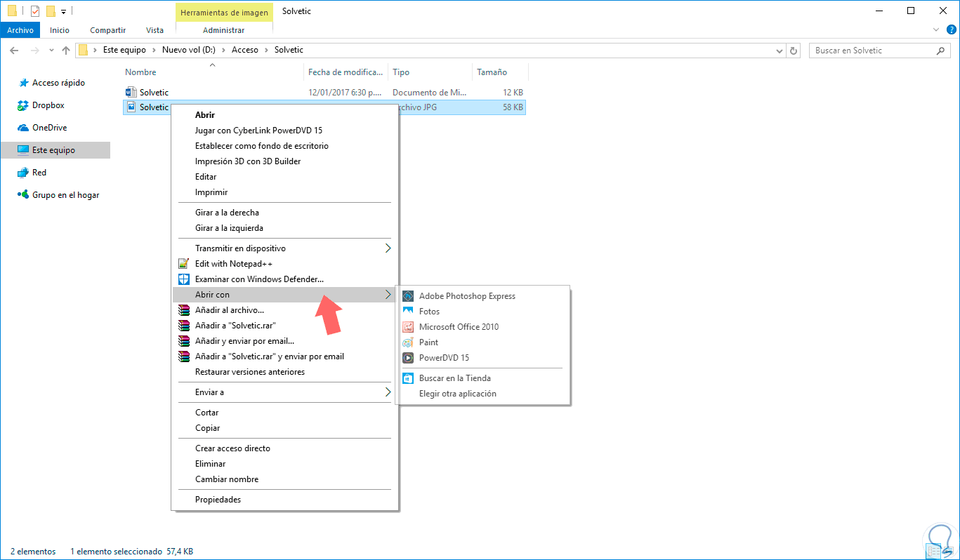Expand the Abrir con submenu
This screenshot has width=960, height=560.
pyautogui.click(x=388, y=295)
